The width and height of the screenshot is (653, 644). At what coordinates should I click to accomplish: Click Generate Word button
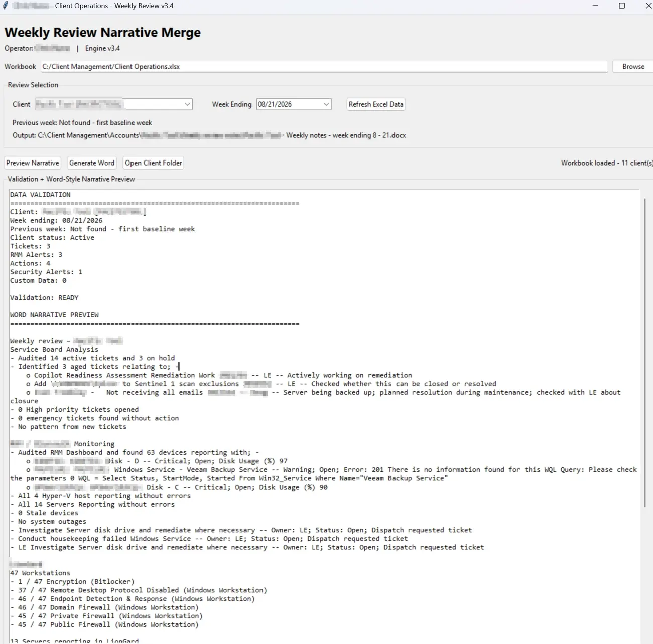click(x=92, y=163)
